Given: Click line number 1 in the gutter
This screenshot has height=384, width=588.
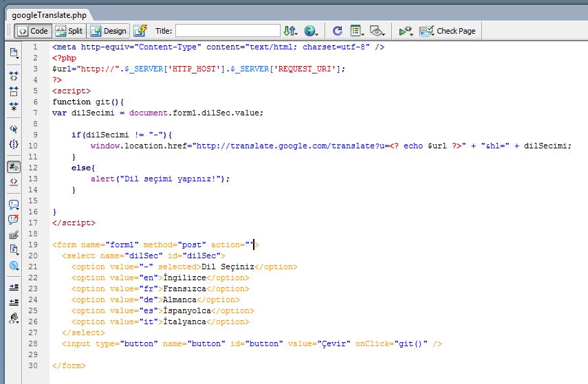Looking at the screenshot, I should 35,47.
